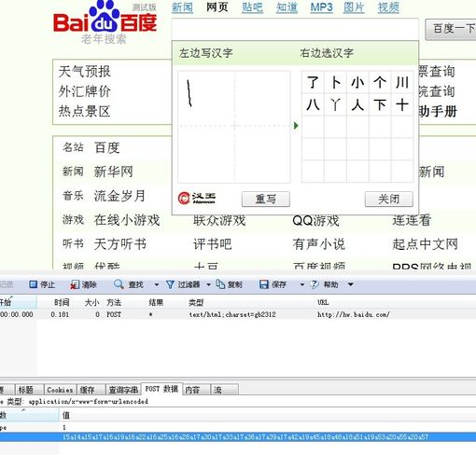Click the 关闭 close button
The image size is (476, 455).
389,199
